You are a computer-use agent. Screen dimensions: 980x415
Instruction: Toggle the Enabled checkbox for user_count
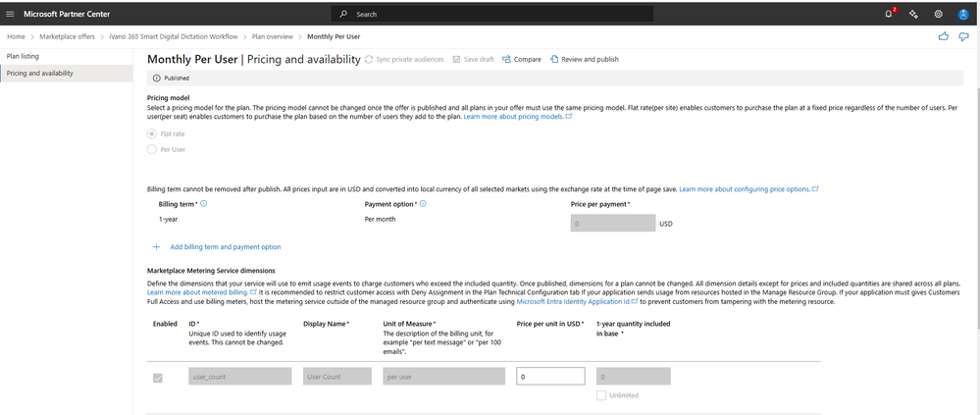[x=158, y=378]
